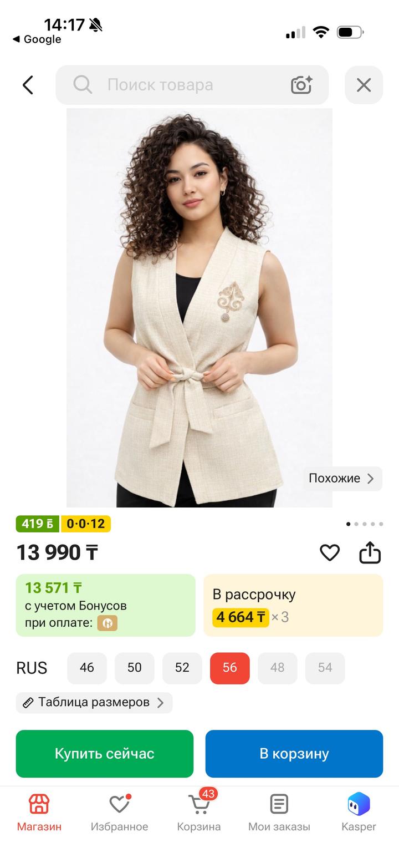Switch to Магазин tab

click(39, 812)
